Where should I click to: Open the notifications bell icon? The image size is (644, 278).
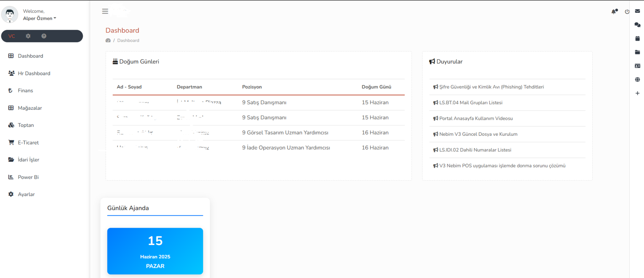(x=614, y=11)
